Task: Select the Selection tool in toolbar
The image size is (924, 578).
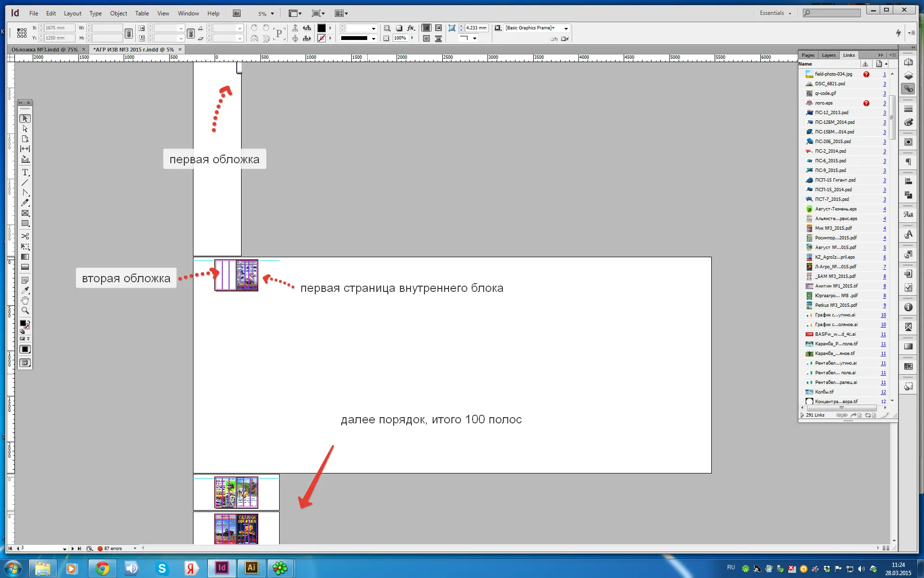Action: click(26, 118)
